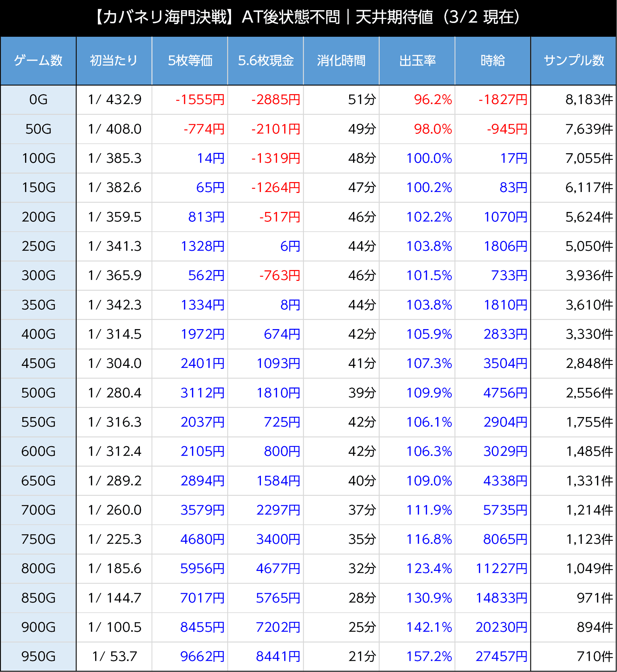Click the 109.9% payout rate cell
The height and width of the screenshot is (672, 617).
[x=429, y=393]
